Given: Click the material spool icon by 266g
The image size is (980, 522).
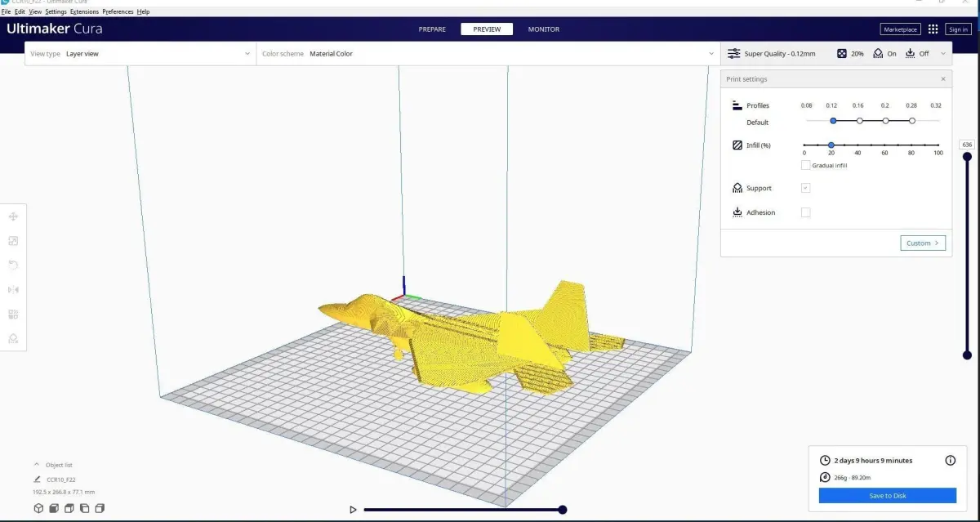Looking at the screenshot, I should (825, 478).
